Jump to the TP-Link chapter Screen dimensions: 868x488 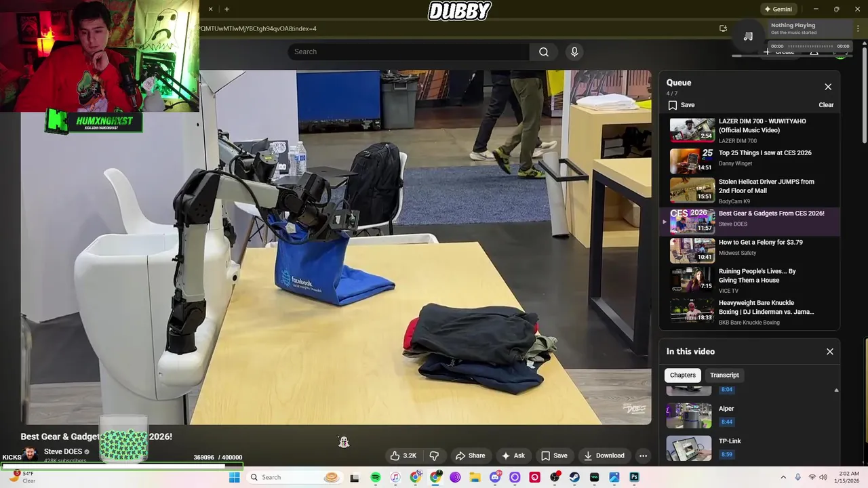click(x=749, y=447)
